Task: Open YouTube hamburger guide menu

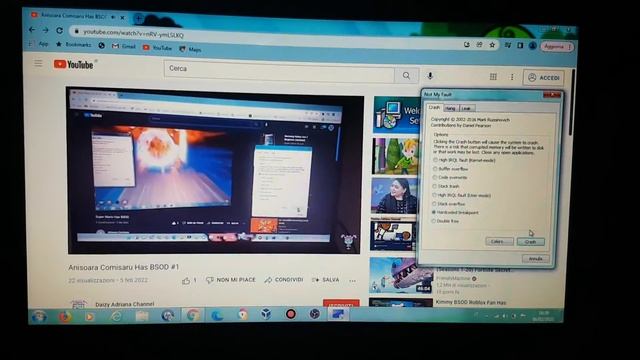Action: 38,63
